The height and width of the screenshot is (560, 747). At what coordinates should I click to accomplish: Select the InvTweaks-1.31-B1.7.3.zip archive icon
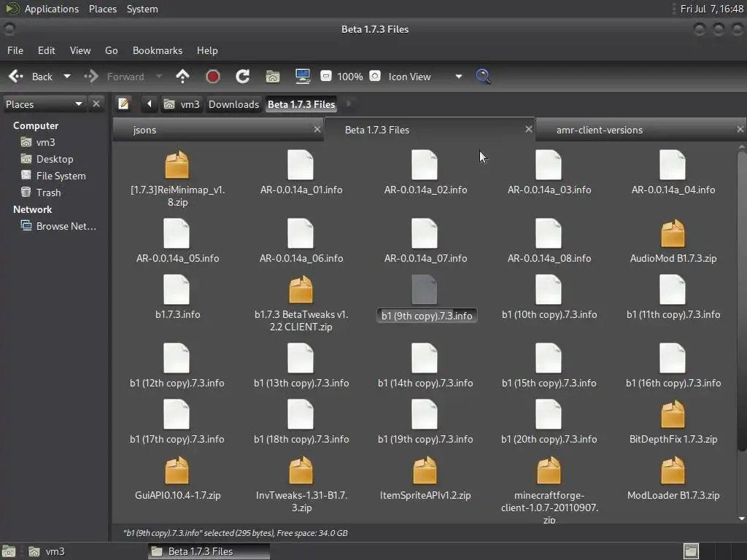click(301, 470)
